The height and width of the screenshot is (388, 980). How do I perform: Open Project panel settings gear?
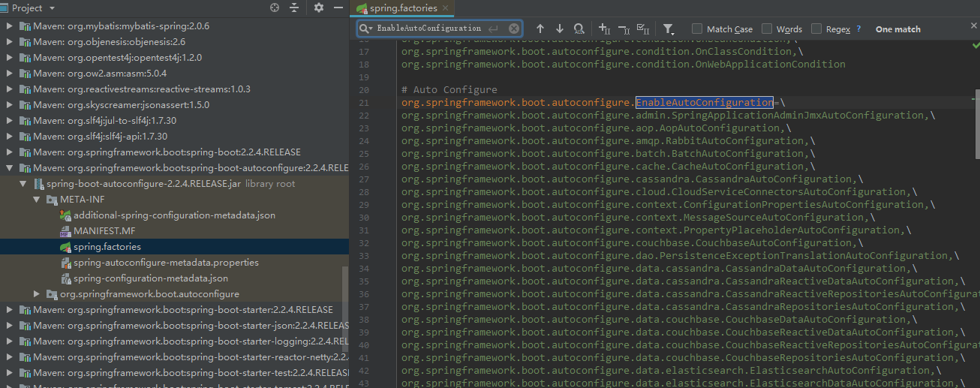319,8
